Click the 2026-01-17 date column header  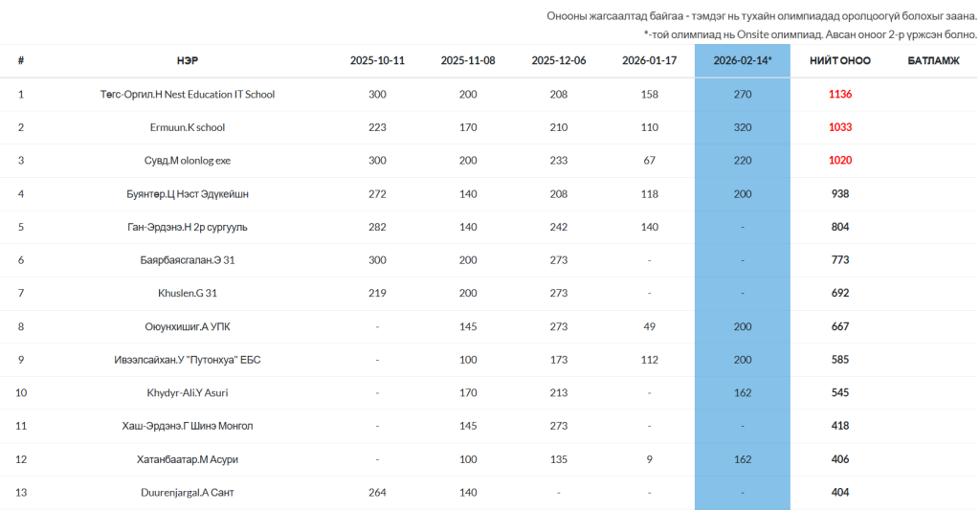tap(649, 60)
